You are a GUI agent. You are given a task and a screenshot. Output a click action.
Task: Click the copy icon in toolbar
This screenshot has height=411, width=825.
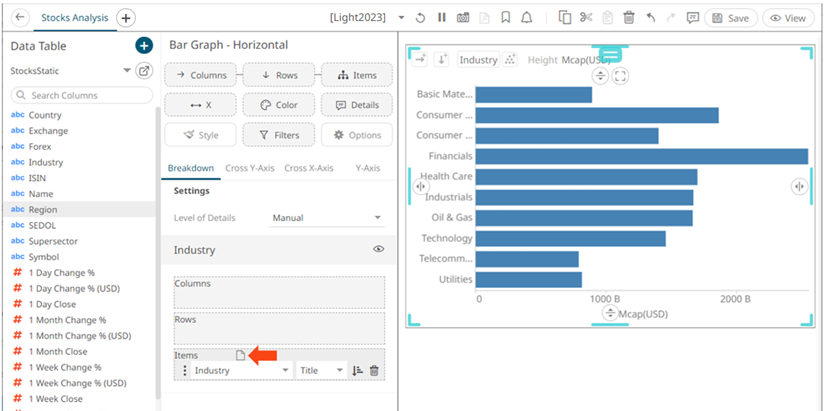(x=565, y=18)
